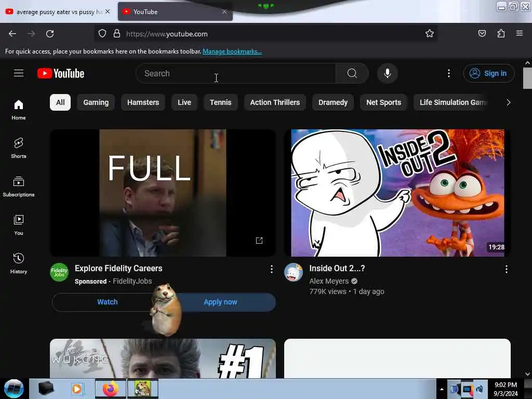This screenshot has height=399, width=532.
Task: Click the YouTube search input field
Action: click(x=236, y=73)
